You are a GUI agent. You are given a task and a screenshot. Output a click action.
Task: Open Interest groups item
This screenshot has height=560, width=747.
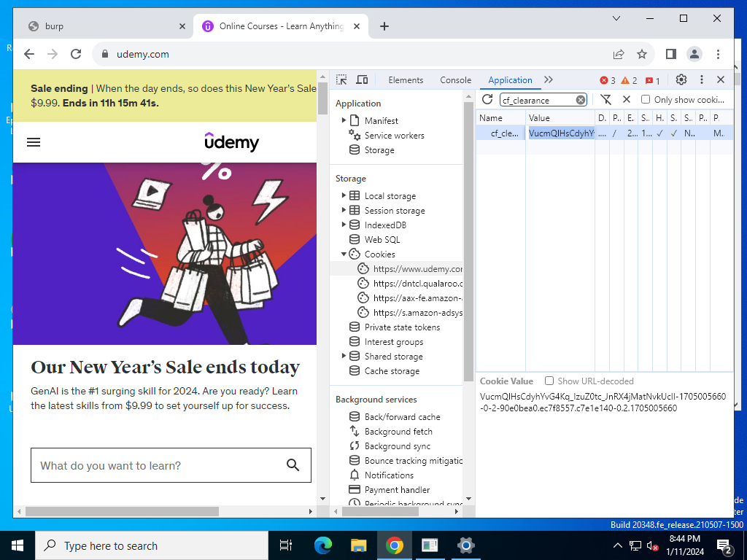tap(393, 342)
